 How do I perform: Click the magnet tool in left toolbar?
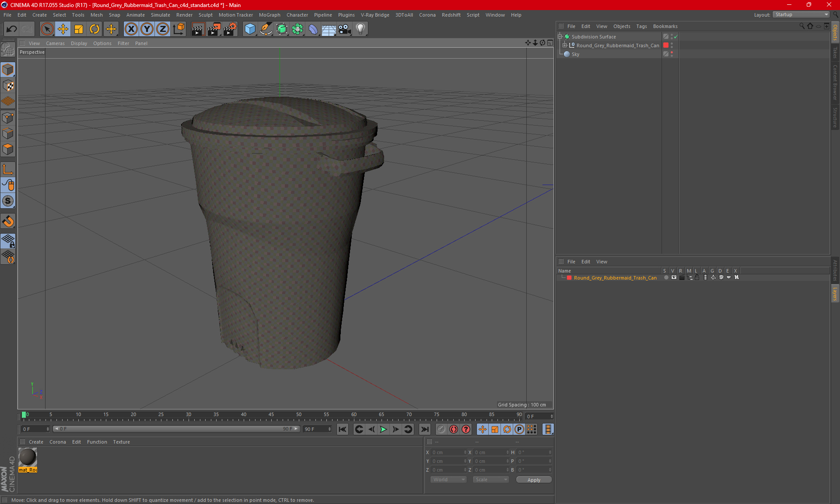tap(8, 221)
